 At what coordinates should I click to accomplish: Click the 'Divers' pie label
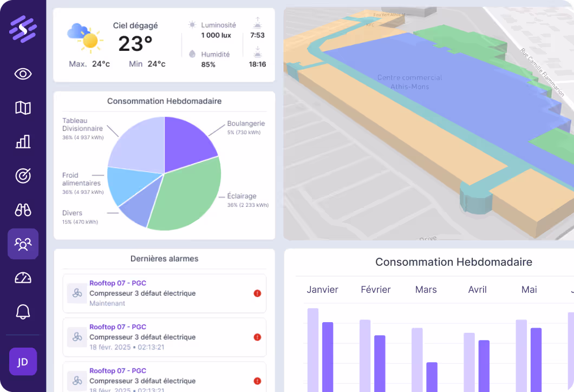point(72,213)
